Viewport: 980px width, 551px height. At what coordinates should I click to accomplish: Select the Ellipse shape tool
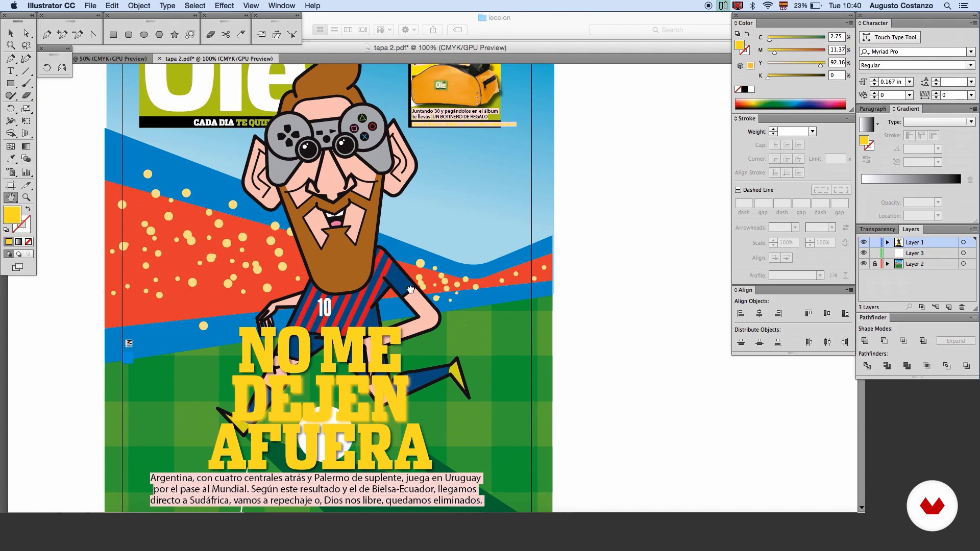pos(144,35)
